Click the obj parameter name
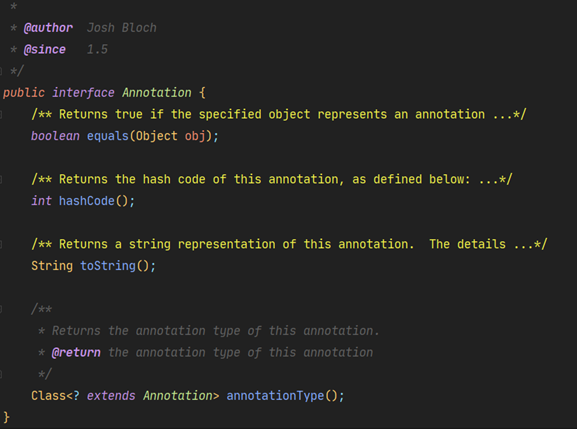577x429 pixels. (195, 136)
